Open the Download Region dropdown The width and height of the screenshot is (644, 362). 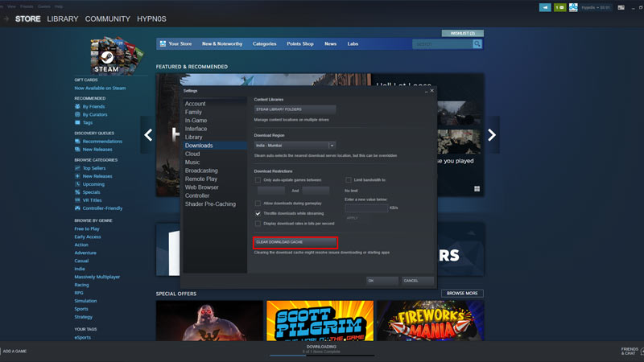(295, 146)
